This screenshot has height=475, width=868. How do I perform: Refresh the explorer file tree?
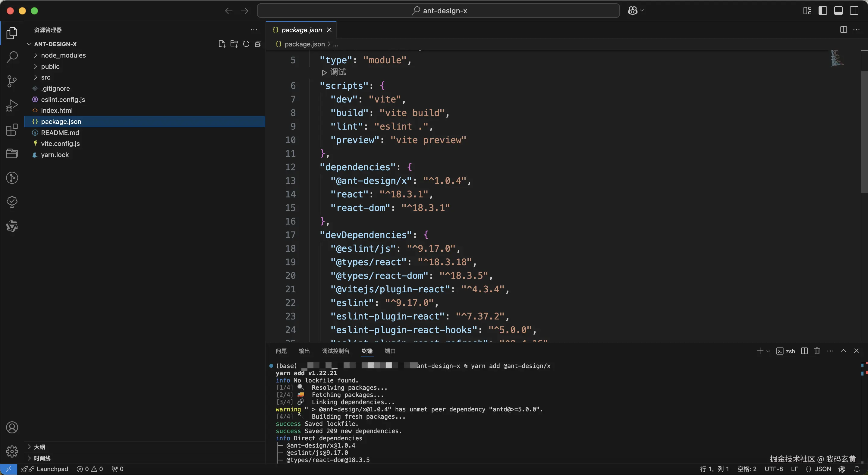point(246,44)
